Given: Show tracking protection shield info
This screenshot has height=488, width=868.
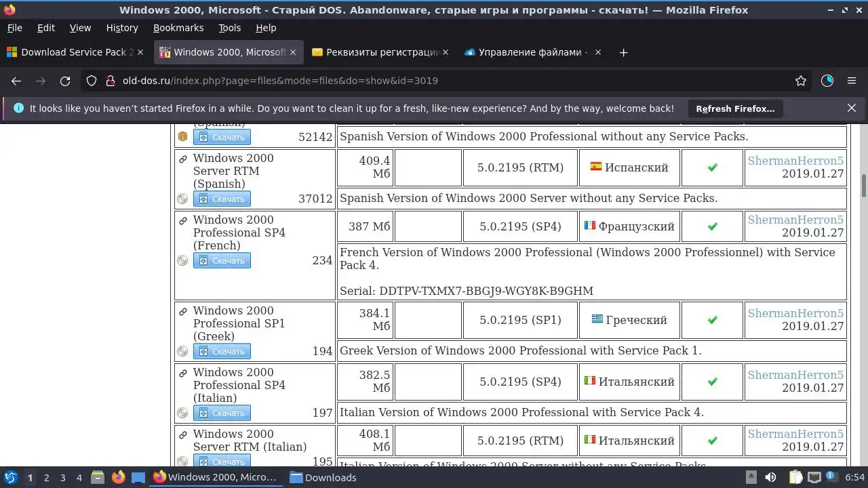Looking at the screenshot, I should pos(92,81).
